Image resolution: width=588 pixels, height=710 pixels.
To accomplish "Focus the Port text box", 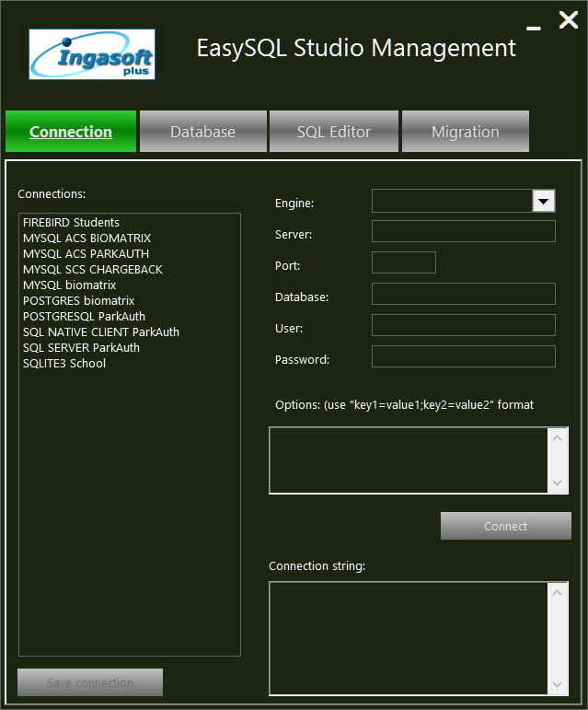I will 403,262.
